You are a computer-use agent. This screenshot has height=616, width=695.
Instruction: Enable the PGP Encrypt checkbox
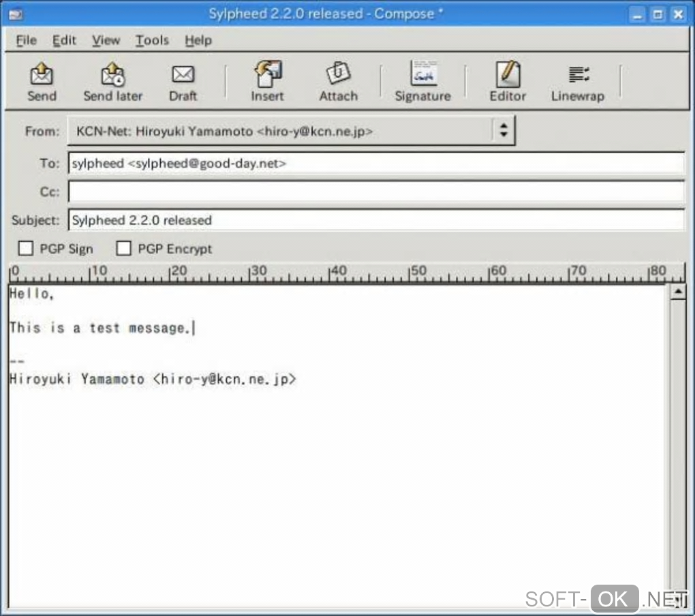coord(123,248)
